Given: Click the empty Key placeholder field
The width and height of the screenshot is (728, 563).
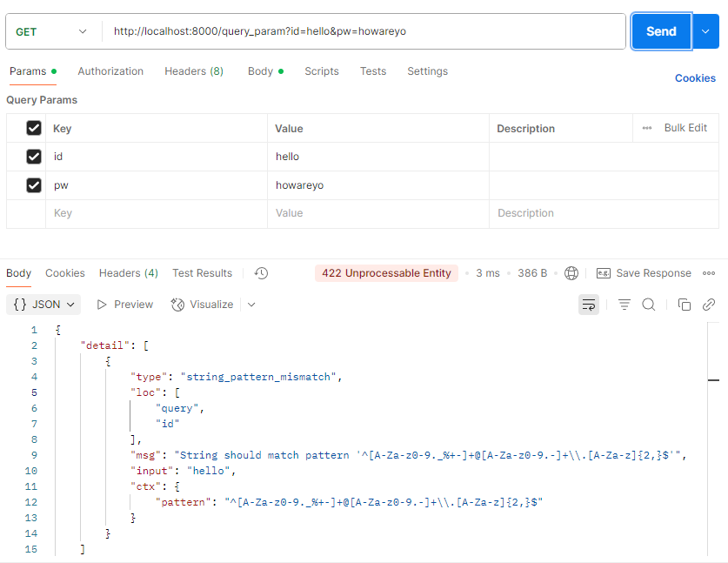Looking at the screenshot, I should (x=157, y=213).
